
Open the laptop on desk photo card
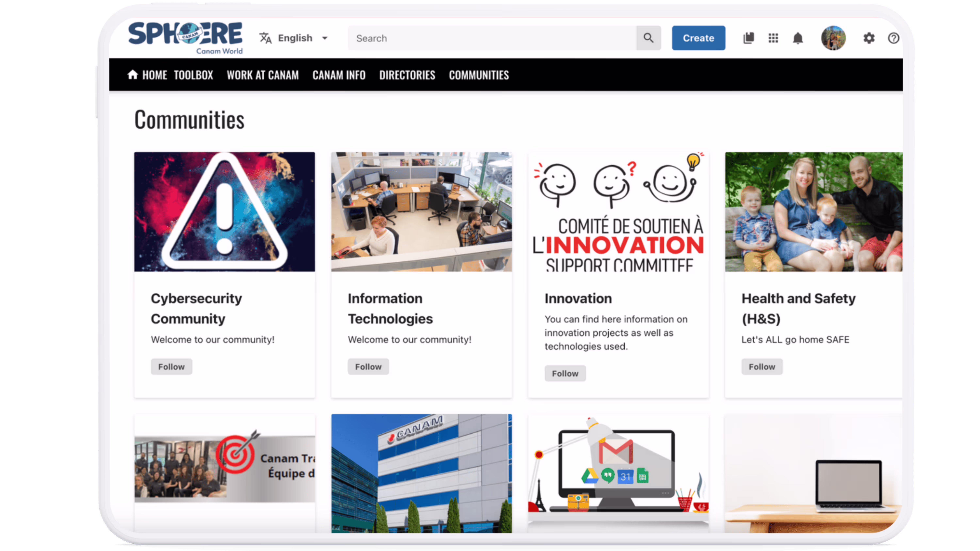[x=814, y=473]
